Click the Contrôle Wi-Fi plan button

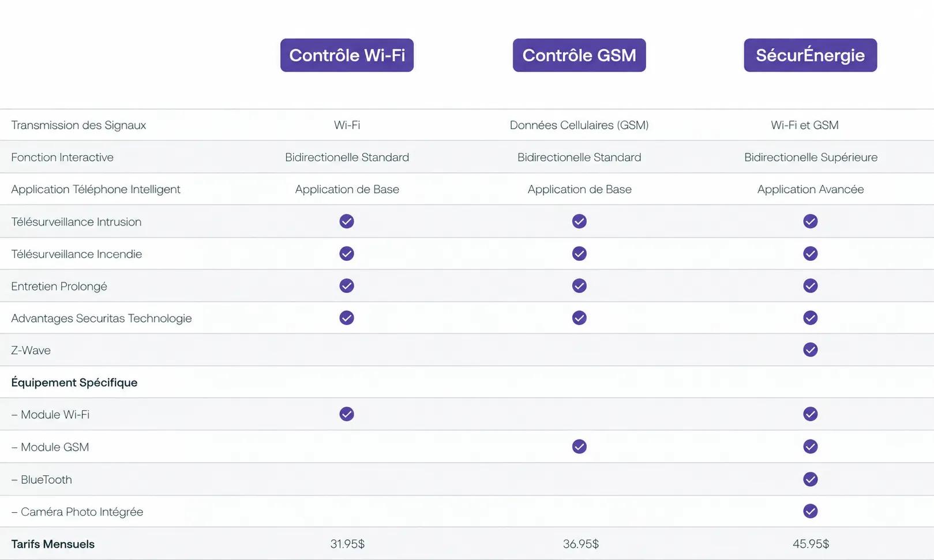pos(347,55)
